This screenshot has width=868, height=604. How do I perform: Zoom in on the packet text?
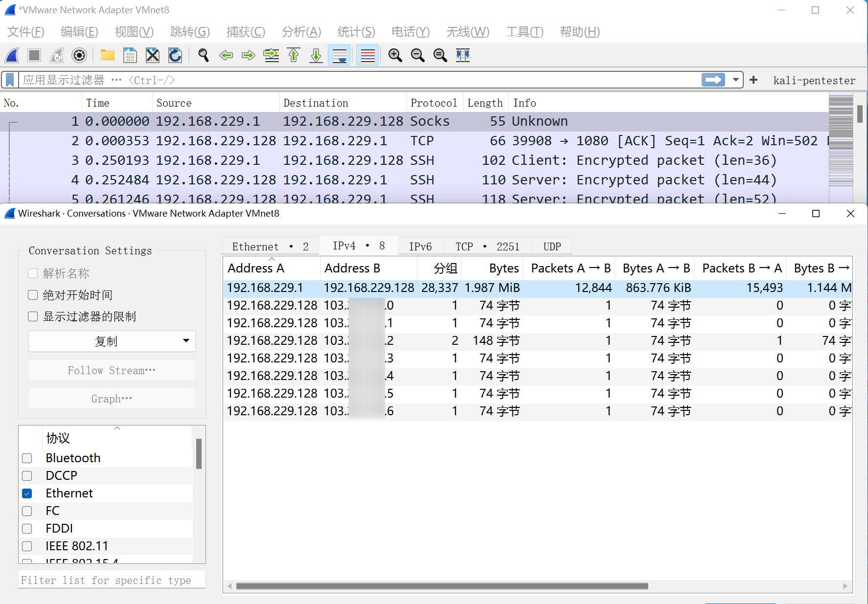395,55
